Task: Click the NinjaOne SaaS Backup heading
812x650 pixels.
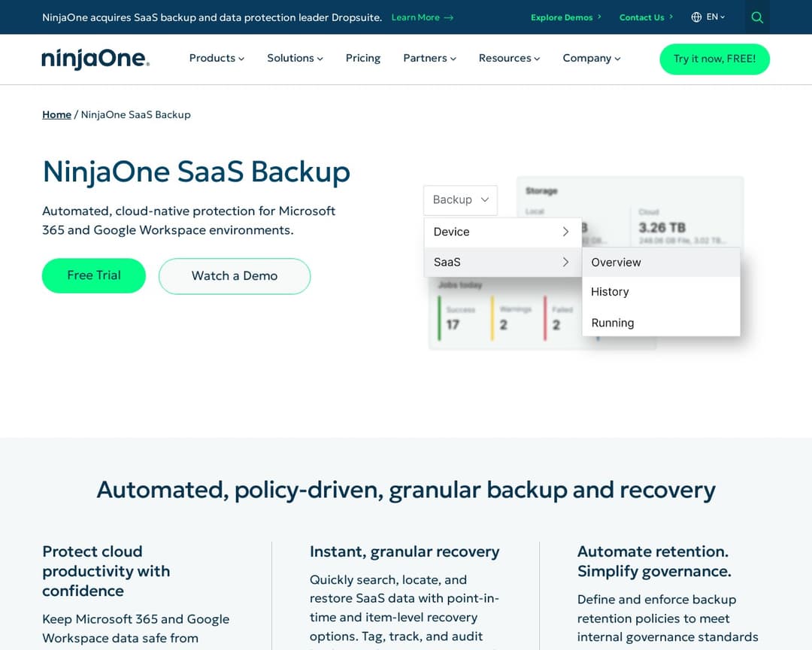Action: click(x=196, y=172)
